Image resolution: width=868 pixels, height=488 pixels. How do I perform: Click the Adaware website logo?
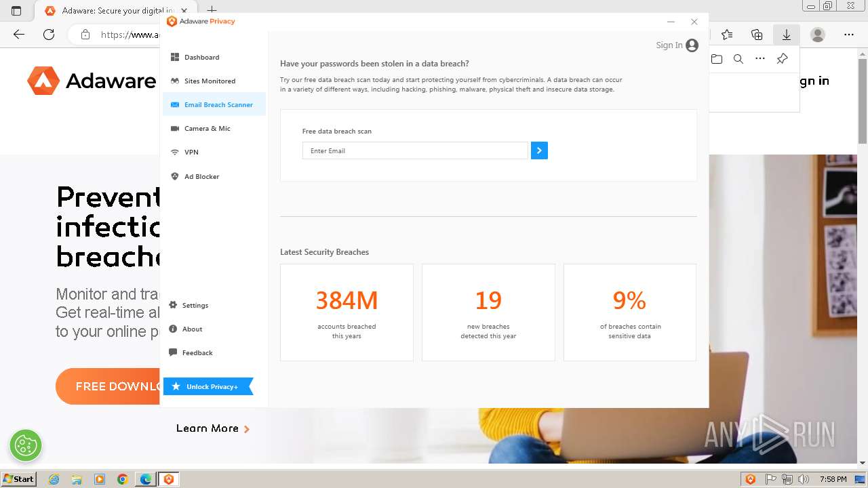(x=92, y=81)
